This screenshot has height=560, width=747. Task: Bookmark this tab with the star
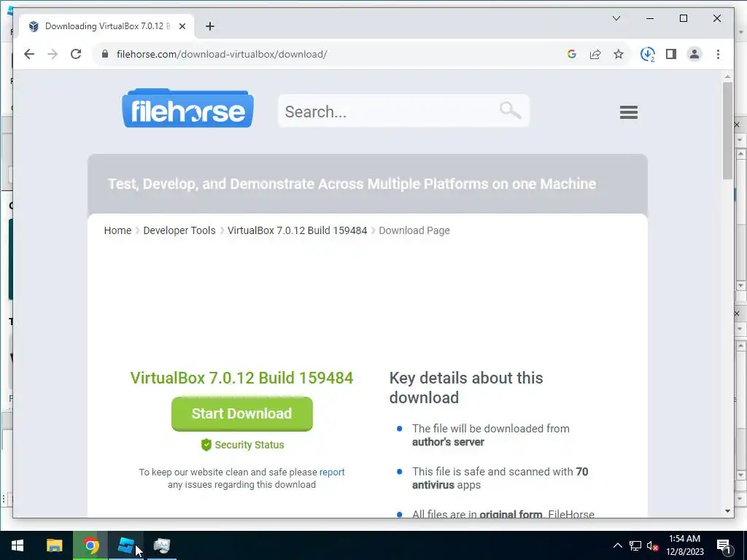pos(619,54)
